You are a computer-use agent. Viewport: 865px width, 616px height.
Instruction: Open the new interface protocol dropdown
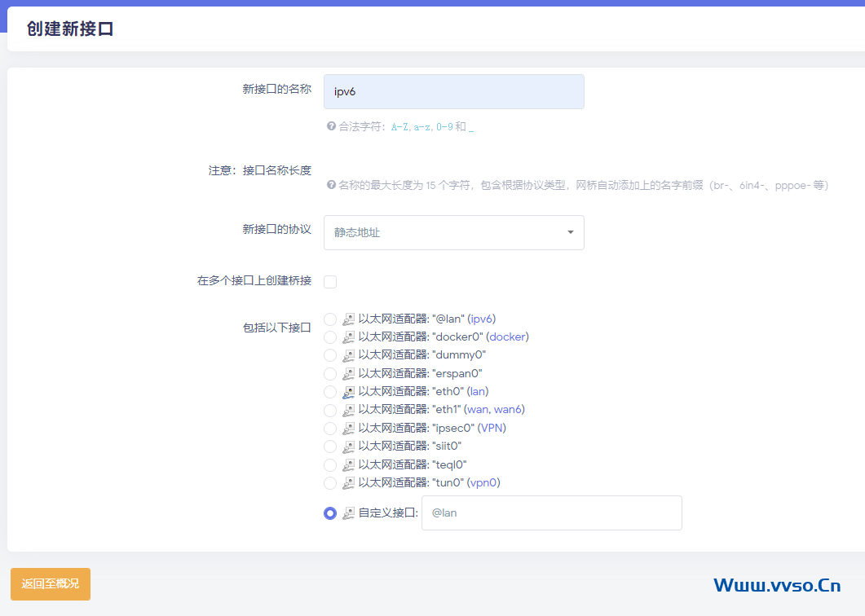pyautogui.click(x=453, y=232)
